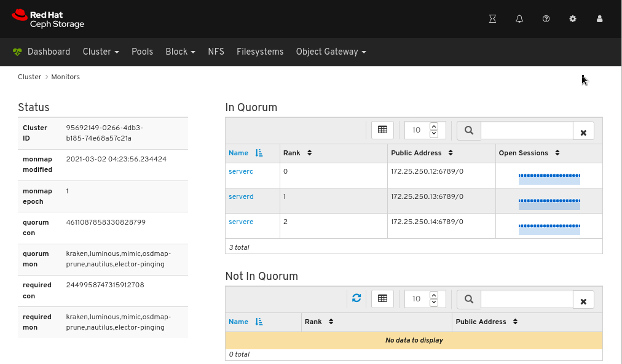Image resolution: width=622 pixels, height=364 pixels.
Task: Go to the Dashboard page
Action: [x=49, y=52]
